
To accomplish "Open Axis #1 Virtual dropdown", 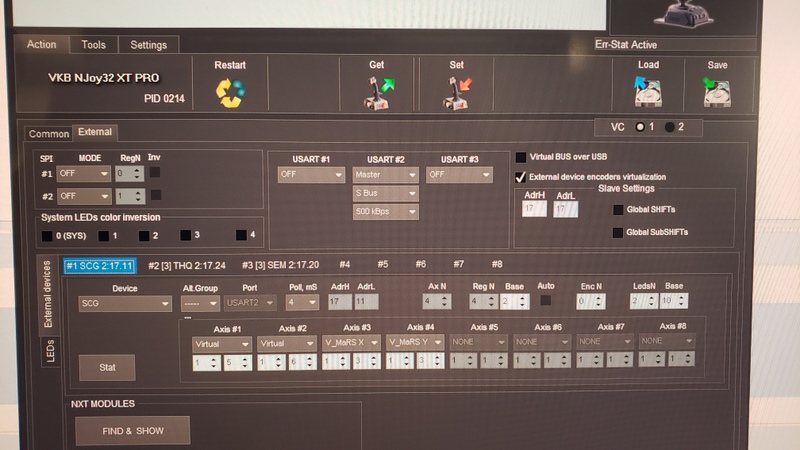I will [222, 344].
